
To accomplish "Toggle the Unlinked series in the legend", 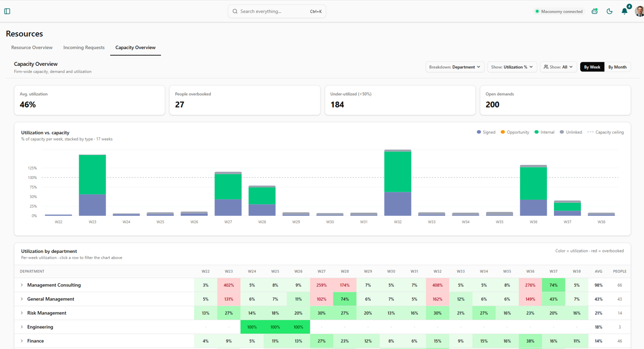I will (x=571, y=132).
